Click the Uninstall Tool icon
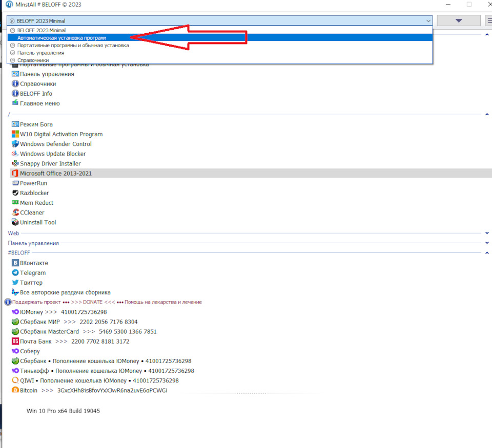The height and width of the screenshot is (448, 492). click(15, 222)
